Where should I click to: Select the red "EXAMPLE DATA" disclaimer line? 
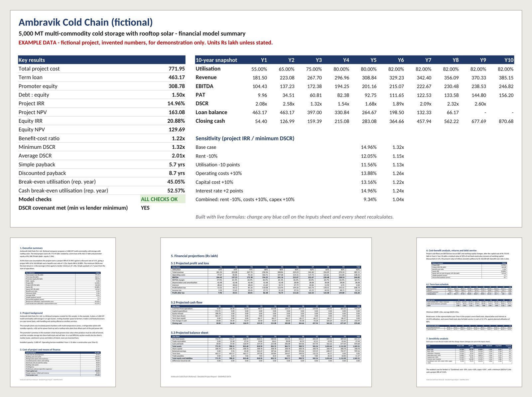(146, 43)
